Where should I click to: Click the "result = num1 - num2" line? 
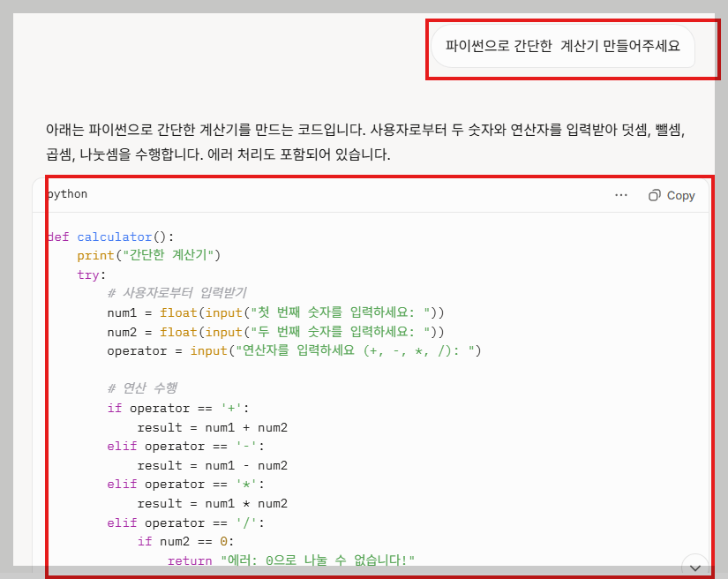pyautogui.click(x=212, y=465)
